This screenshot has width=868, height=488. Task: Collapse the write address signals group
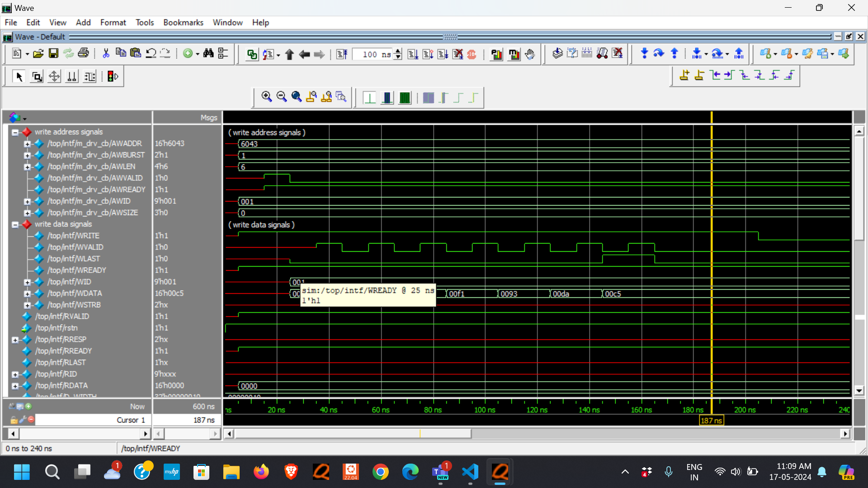pyautogui.click(x=15, y=132)
